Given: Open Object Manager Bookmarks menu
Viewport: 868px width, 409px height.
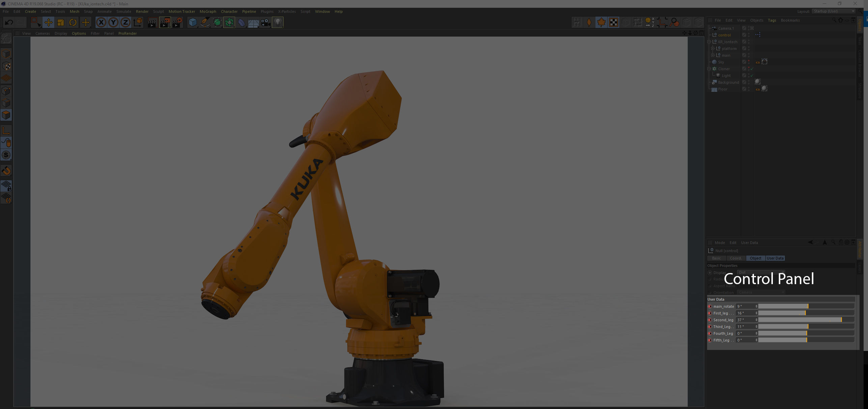Looking at the screenshot, I should [790, 20].
